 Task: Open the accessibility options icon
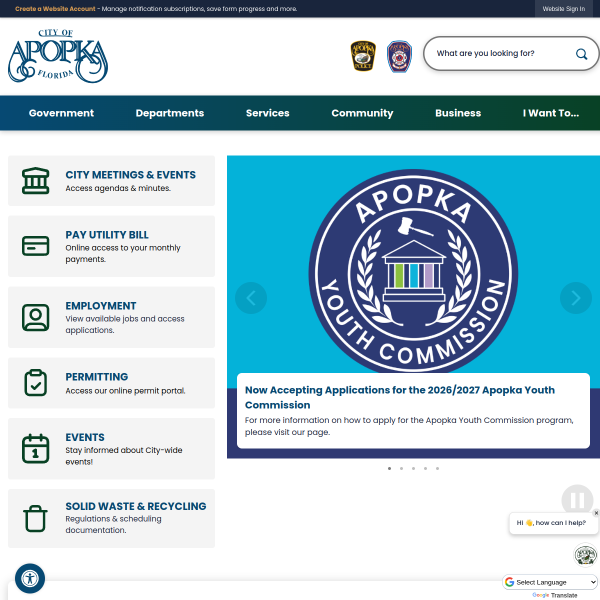[x=30, y=578]
